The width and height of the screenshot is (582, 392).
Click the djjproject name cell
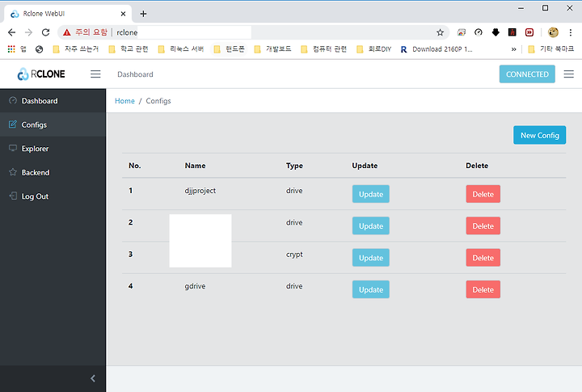(x=200, y=191)
